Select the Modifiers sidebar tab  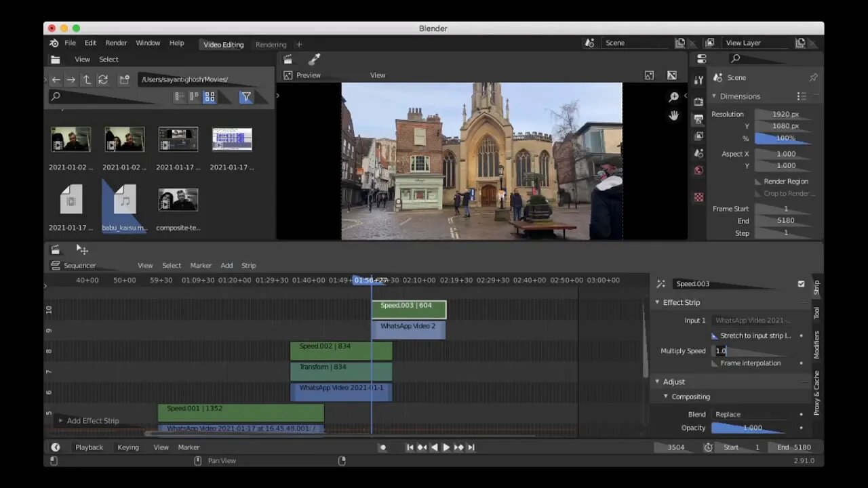point(816,344)
